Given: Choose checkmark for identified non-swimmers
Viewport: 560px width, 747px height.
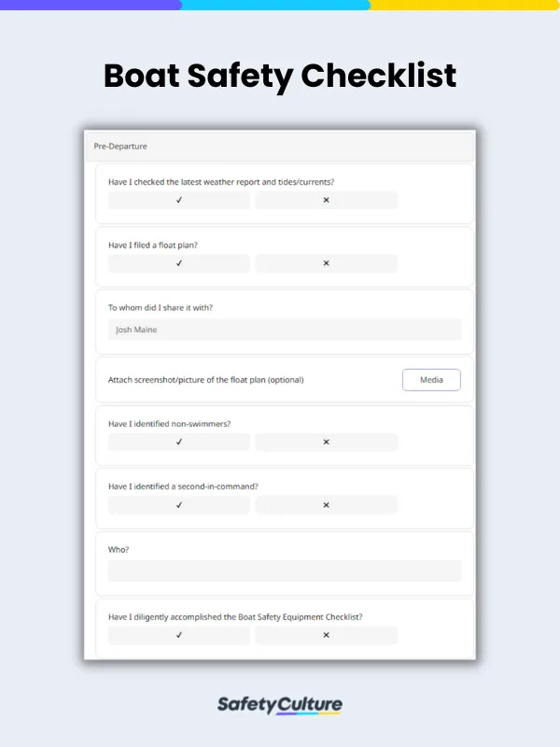Looking at the screenshot, I should [x=179, y=442].
